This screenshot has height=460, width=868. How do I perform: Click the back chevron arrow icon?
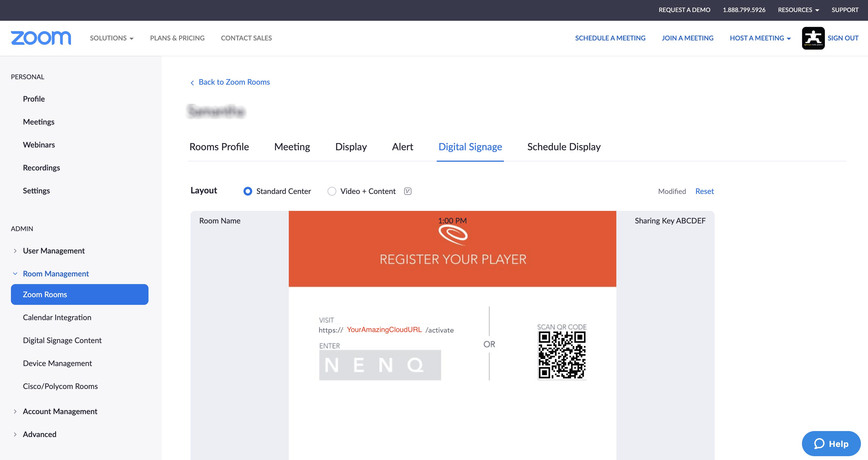(x=192, y=82)
